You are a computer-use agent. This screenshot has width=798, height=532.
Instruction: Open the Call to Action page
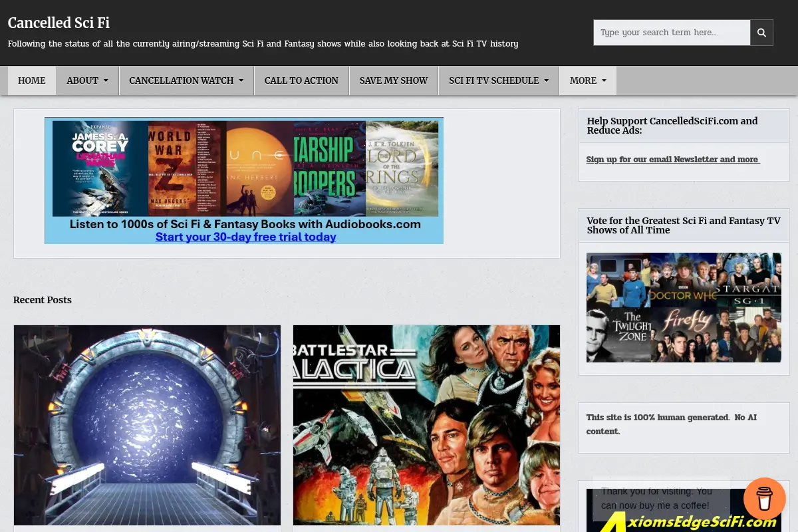click(x=301, y=80)
